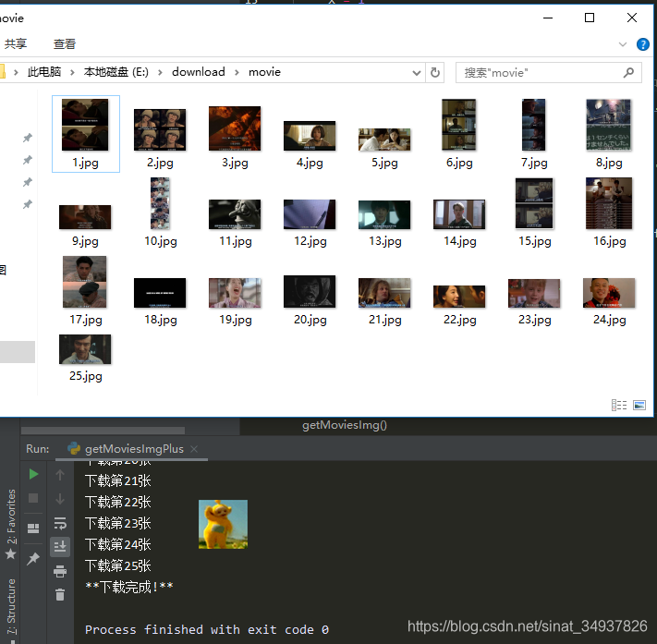Open the Structure tool window
This screenshot has height=644, width=657.
click(10, 606)
